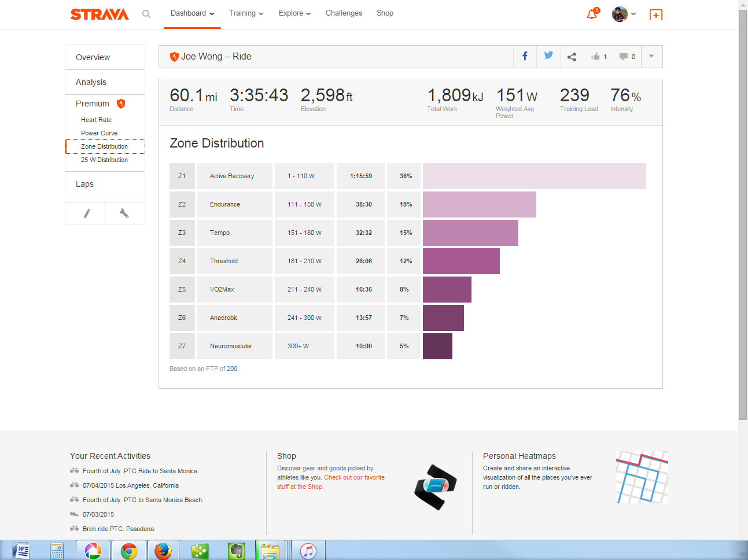Open the activity header dropdown arrow
The image size is (748, 560).
[x=651, y=57]
